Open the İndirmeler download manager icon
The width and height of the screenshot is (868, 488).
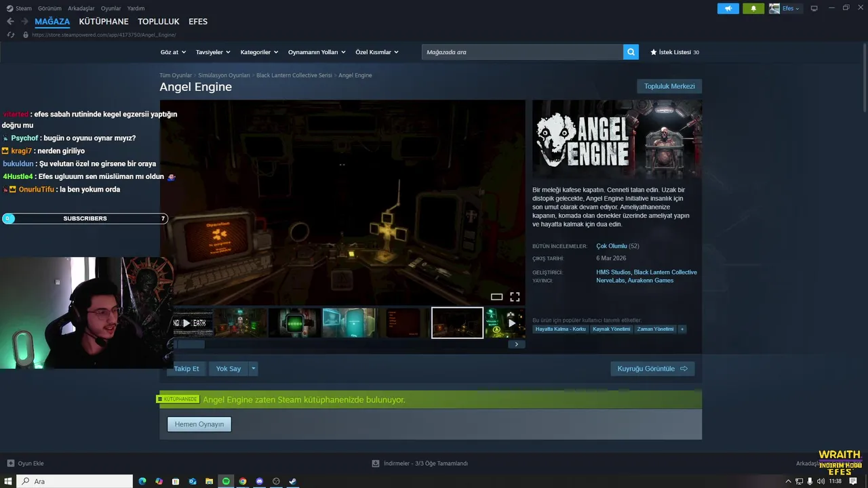376,464
